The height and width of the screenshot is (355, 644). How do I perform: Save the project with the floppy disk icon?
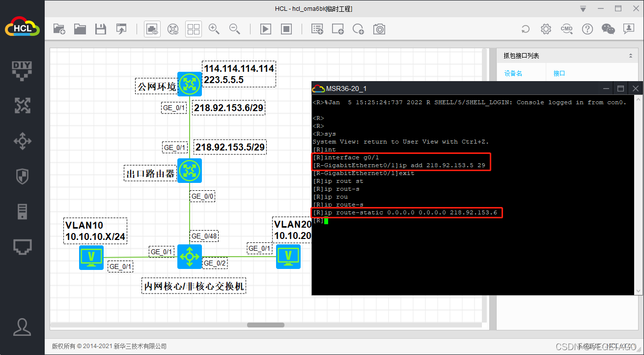pos(101,29)
